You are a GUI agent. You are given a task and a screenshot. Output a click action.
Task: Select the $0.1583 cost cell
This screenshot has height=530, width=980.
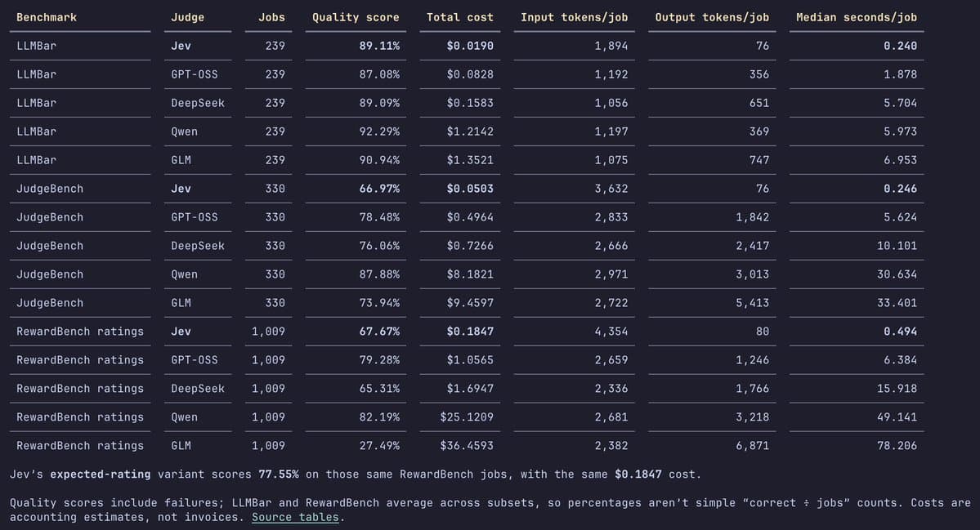click(x=470, y=103)
